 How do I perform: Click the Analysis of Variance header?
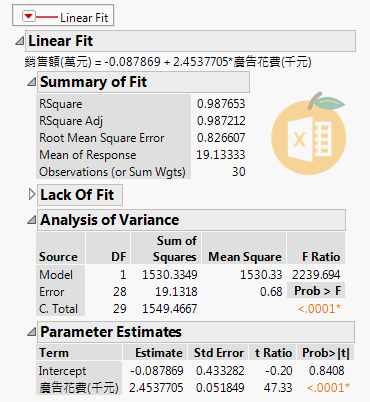pos(191,220)
